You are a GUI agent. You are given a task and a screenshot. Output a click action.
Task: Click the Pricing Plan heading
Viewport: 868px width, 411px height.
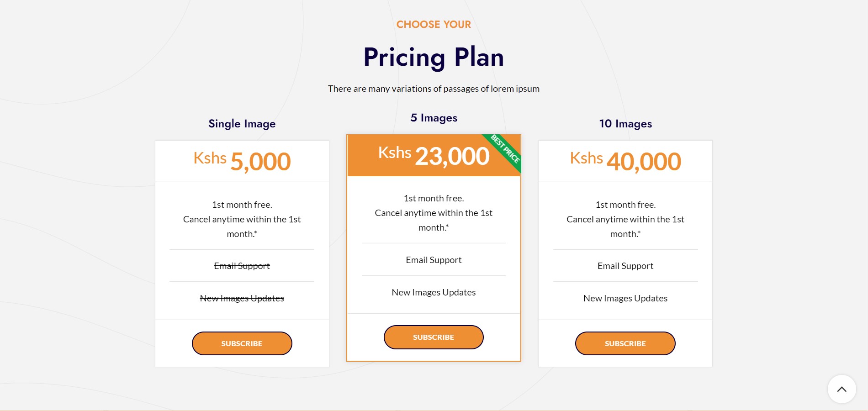point(434,58)
